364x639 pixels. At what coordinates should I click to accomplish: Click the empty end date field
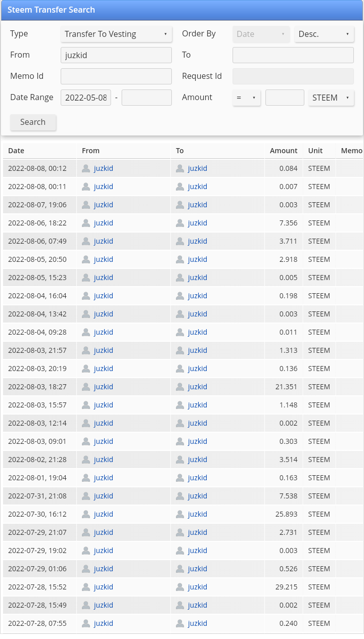[147, 98]
